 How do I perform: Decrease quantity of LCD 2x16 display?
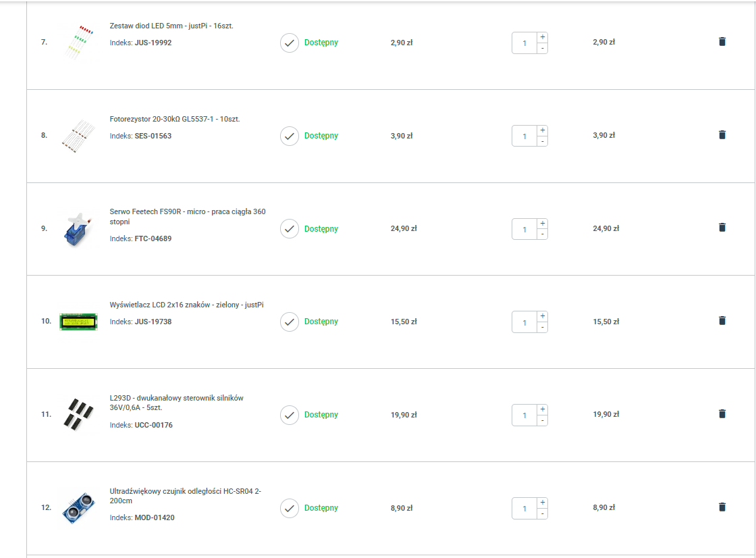click(x=543, y=327)
